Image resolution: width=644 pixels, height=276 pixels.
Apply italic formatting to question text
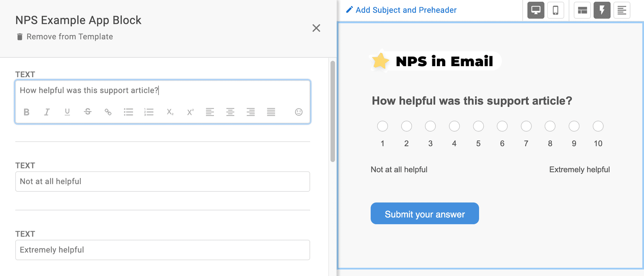click(x=47, y=112)
